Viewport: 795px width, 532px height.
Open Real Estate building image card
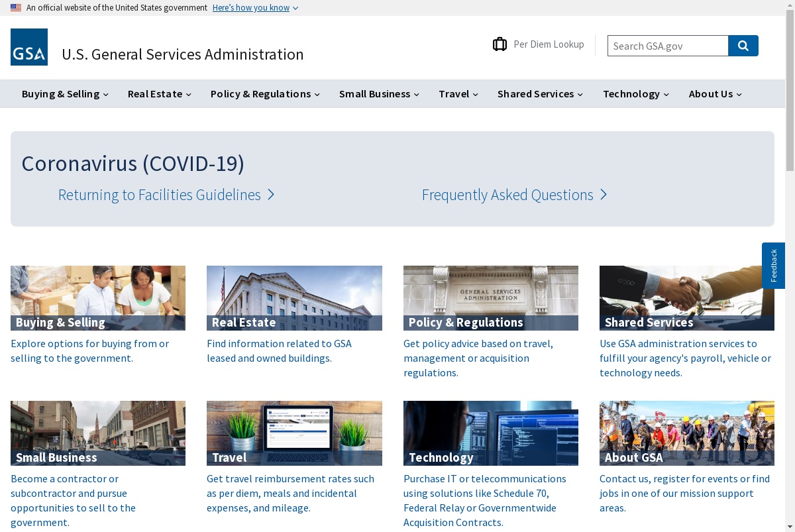point(294,298)
